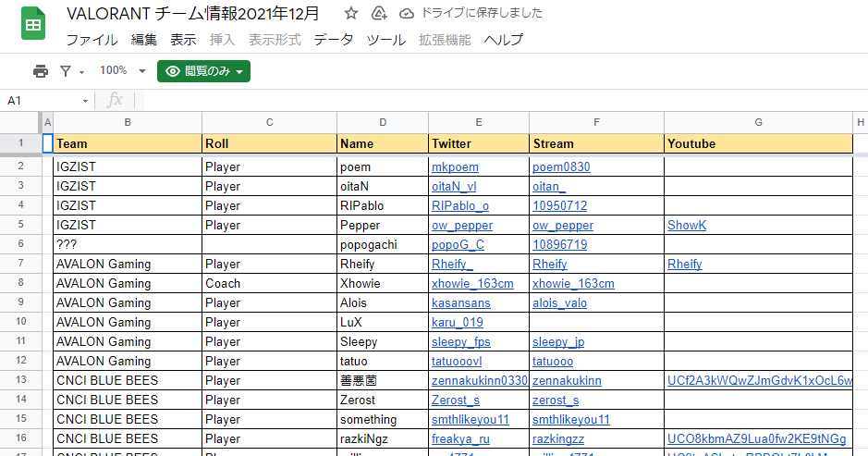Image resolution: width=868 pixels, height=456 pixels.
Task: Open the 拡張機能 menu
Action: (x=445, y=40)
